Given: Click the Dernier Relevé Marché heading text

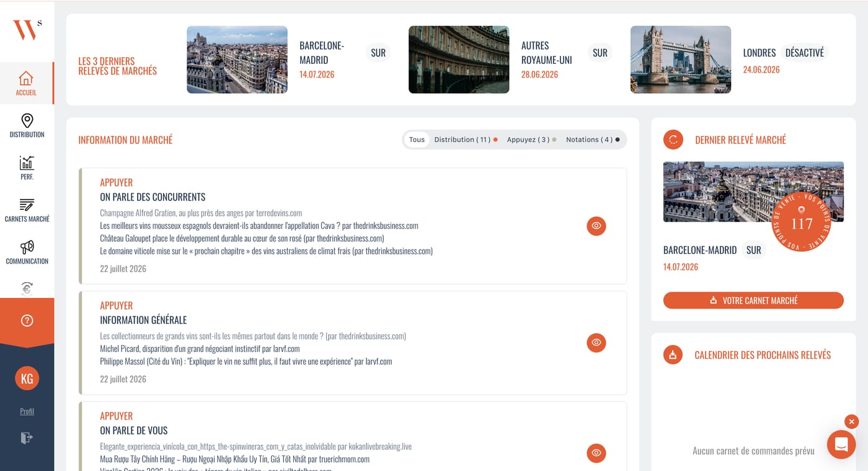Looking at the screenshot, I should pyautogui.click(x=740, y=140).
